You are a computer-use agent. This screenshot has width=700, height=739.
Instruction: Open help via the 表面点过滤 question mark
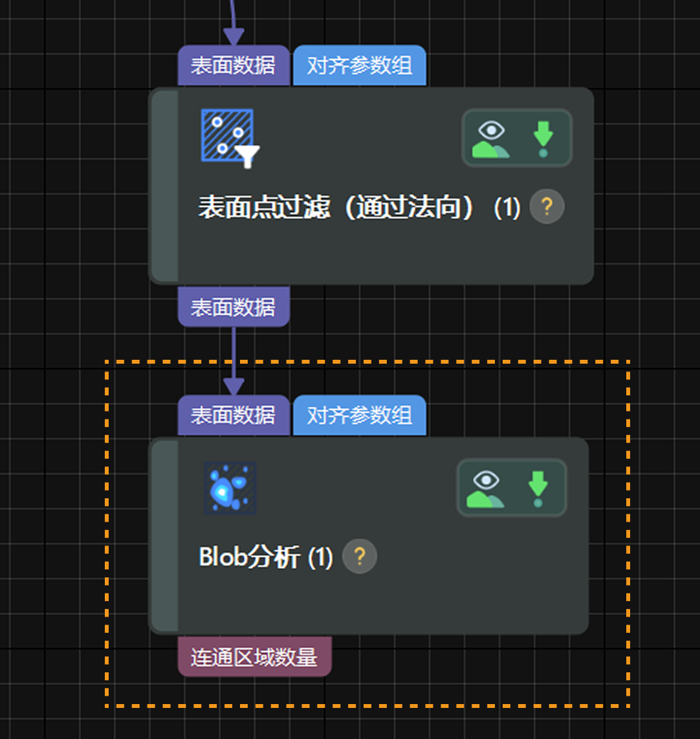click(547, 206)
